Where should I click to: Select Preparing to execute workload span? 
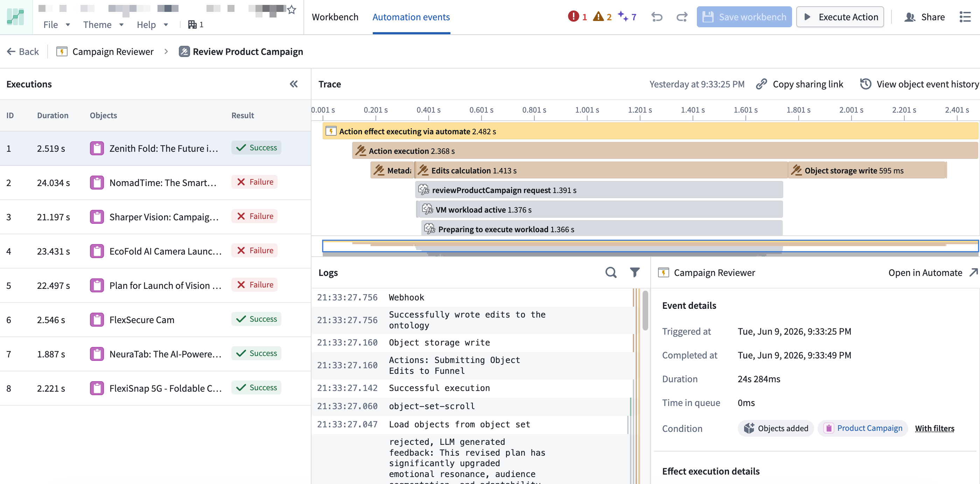pyautogui.click(x=602, y=229)
